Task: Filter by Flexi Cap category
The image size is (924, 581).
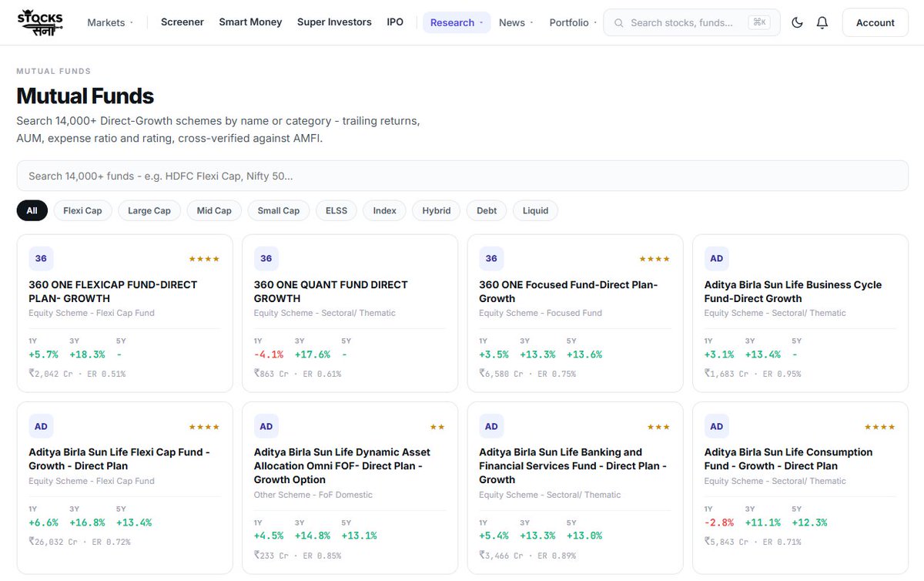Action: coord(82,210)
